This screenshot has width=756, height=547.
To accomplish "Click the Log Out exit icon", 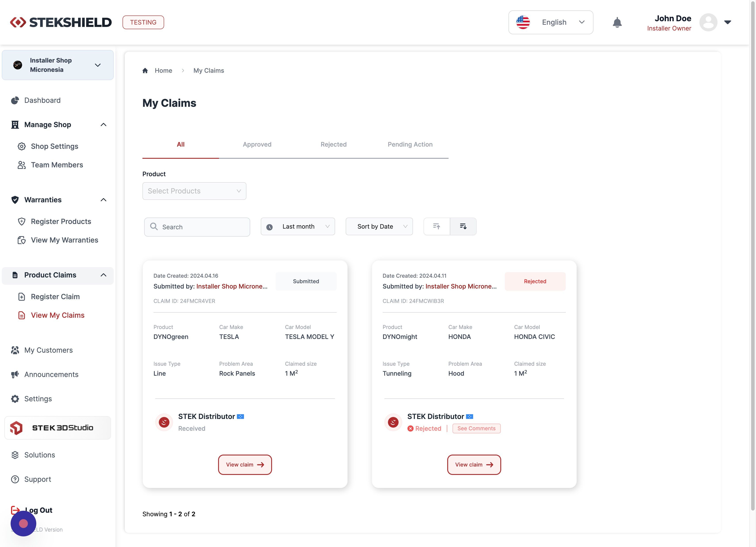I will 15,510.
